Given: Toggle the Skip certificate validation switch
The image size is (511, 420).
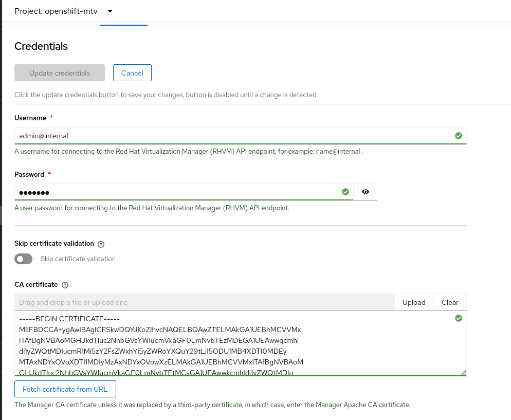Looking at the screenshot, I should [24, 259].
